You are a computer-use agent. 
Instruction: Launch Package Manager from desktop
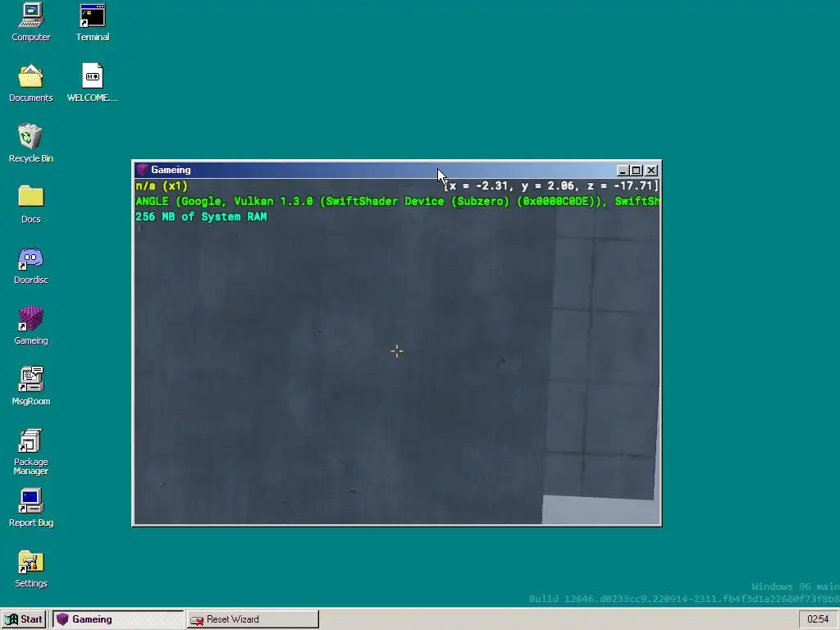tap(31, 452)
